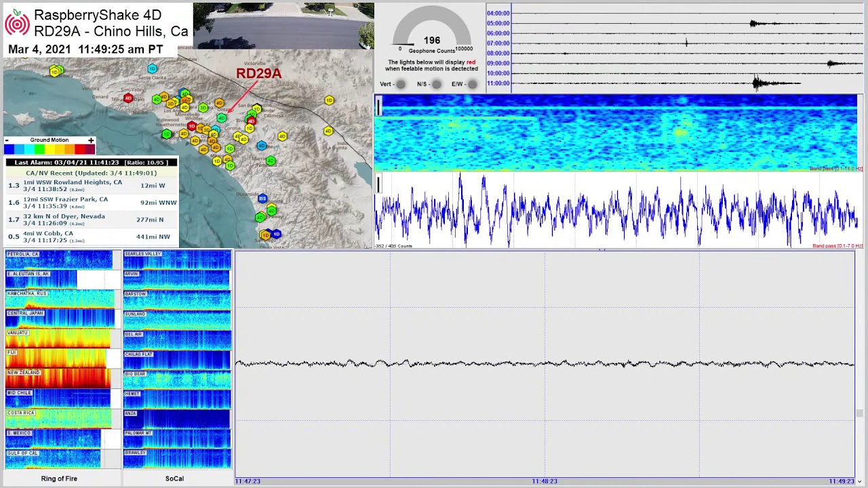This screenshot has height=488, width=868.
Task: Click the Raspberry Shake logo
Action: click(x=17, y=23)
